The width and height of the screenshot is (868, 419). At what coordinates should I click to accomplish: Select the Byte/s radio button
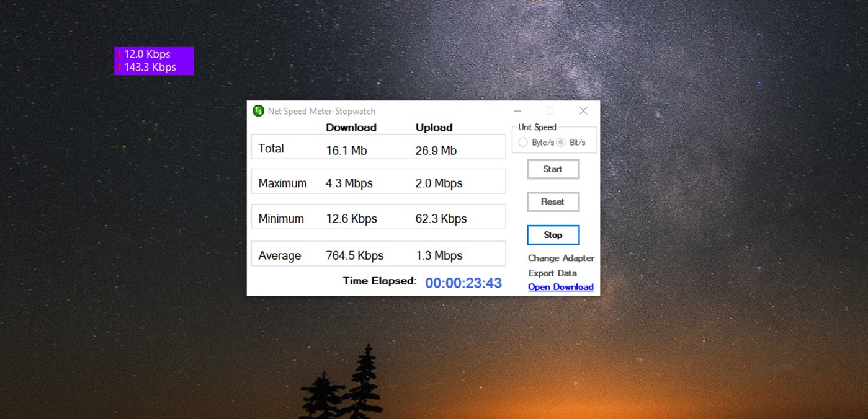click(523, 142)
